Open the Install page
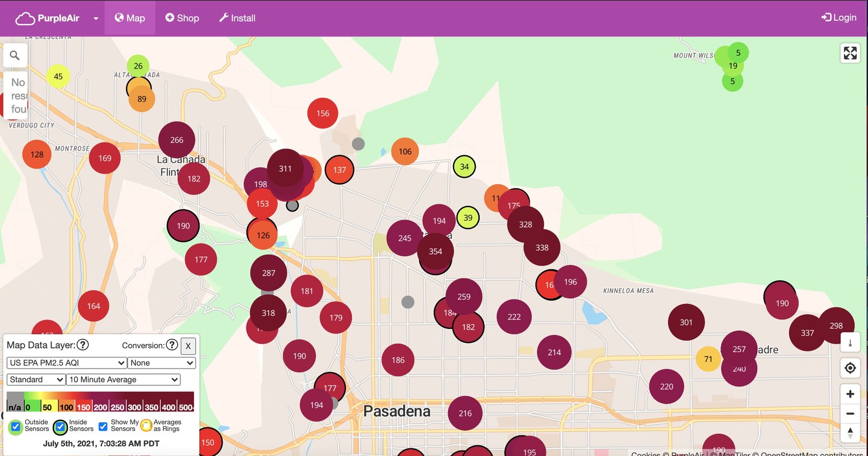The image size is (868, 456). pos(237,18)
